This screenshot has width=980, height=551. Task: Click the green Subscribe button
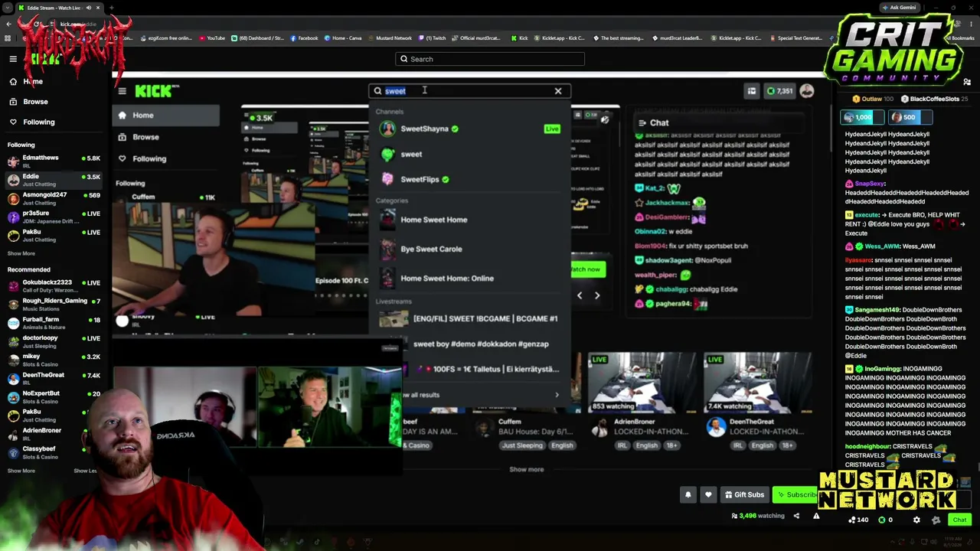point(796,494)
